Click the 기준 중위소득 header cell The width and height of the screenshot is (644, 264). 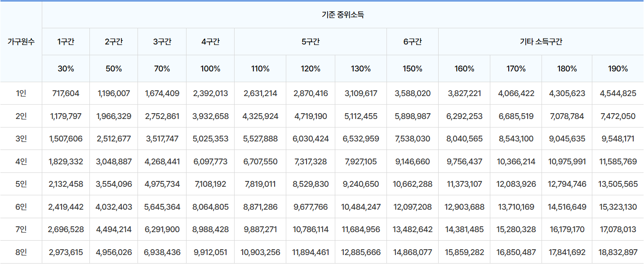[x=343, y=14]
